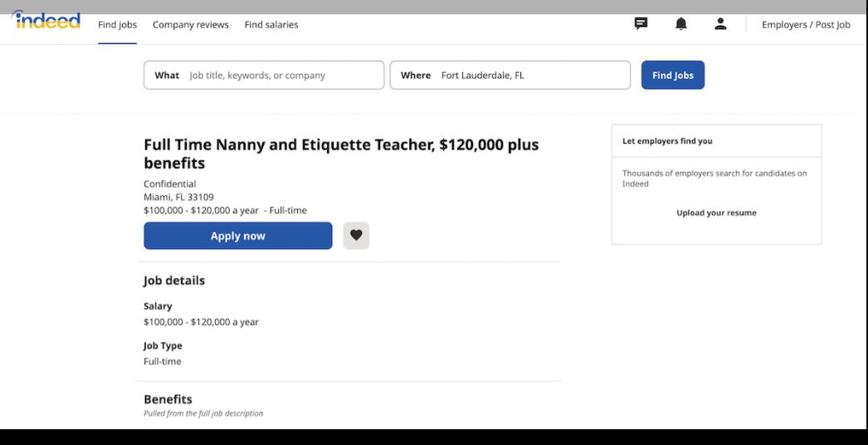The image size is (868, 445).
Task: Click the Full Time Nanny job title
Action: 340,154
